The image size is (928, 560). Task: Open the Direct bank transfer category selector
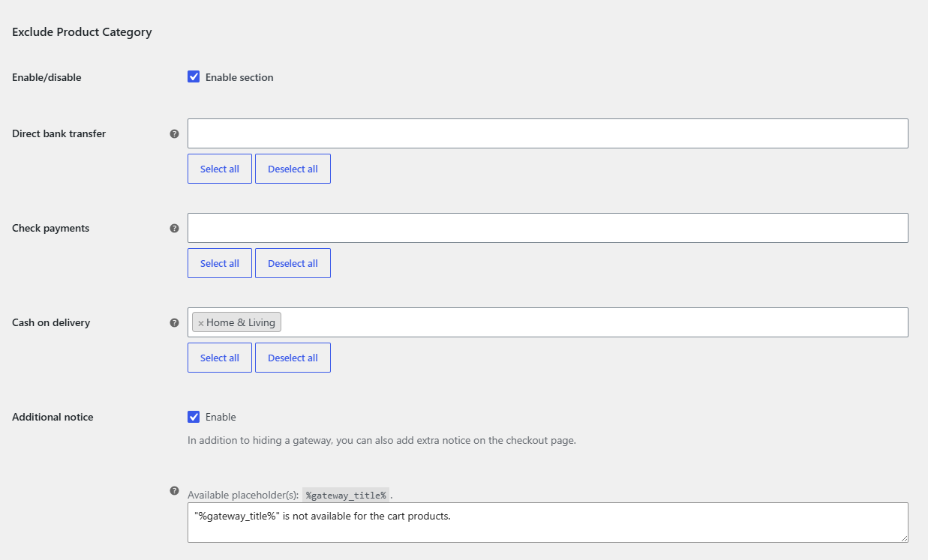pyautogui.click(x=548, y=133)
